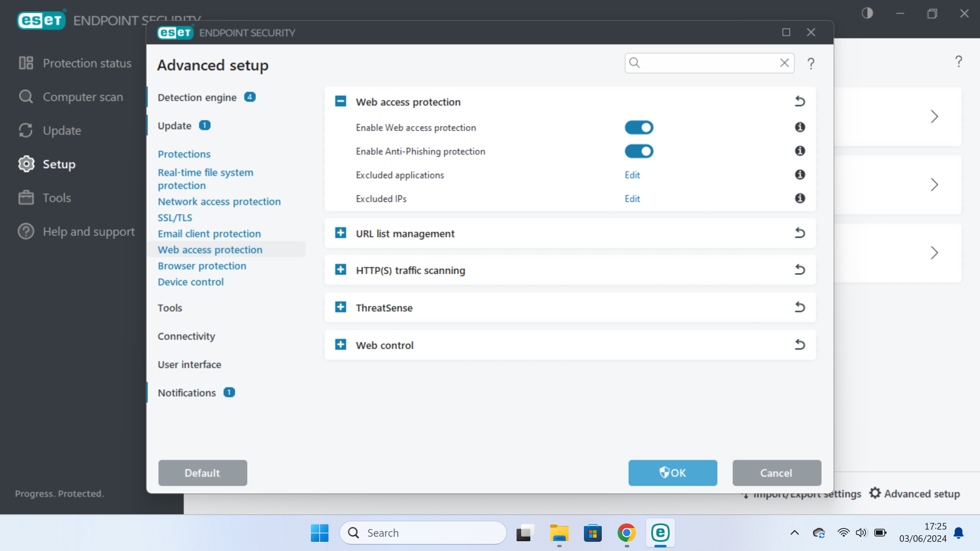The height and width of the screenshot is (551, 980).
Task: Open Help and support in main sidebar
Action: pyautogui.click(x=77, y=232)
